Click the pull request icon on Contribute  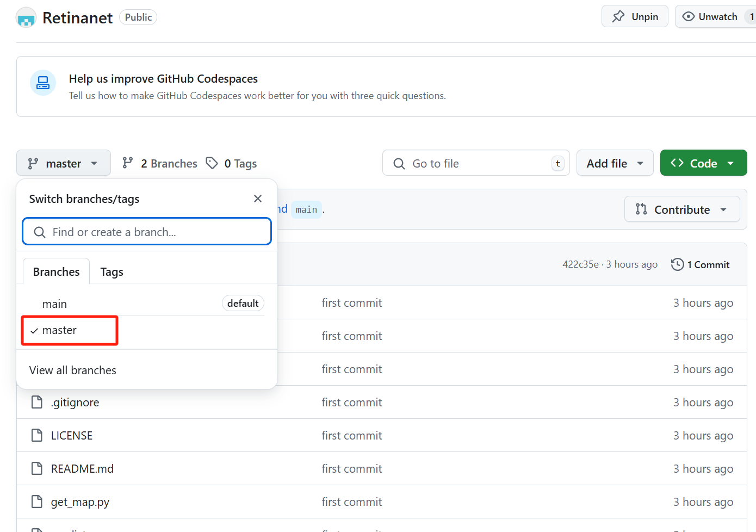click(641, 209)
